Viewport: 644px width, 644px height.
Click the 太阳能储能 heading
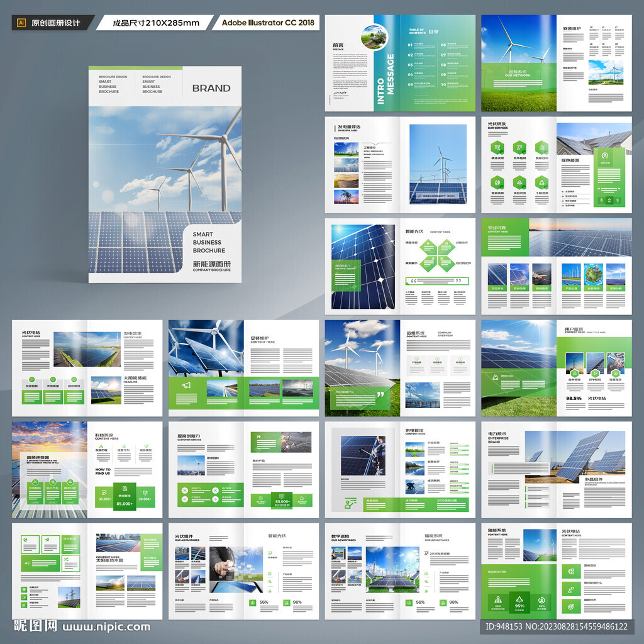coord(135,378)
